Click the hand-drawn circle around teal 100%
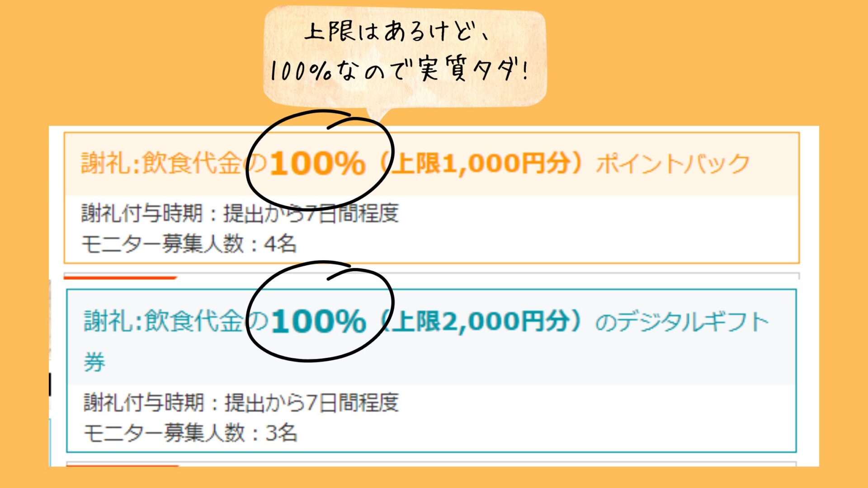Screen dimensions: 868x488 point(320,311)
